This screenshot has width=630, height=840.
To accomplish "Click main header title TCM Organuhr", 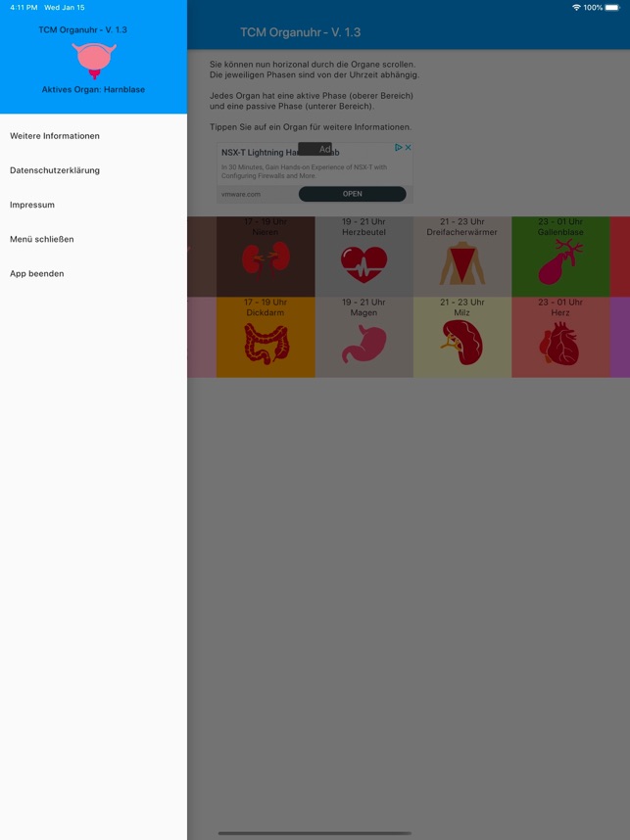I will point(300,32).
